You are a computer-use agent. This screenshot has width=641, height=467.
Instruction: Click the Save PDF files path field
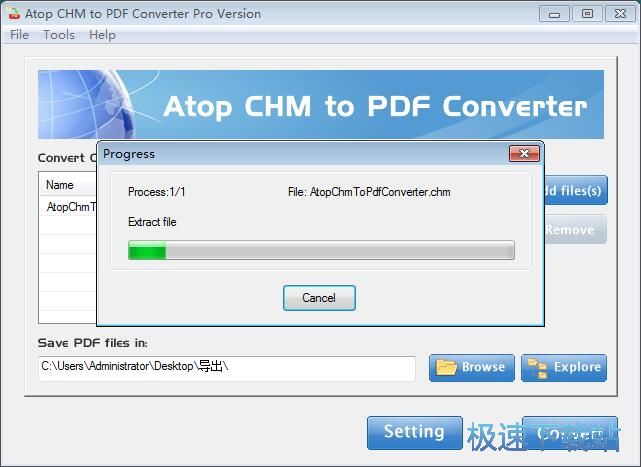(x=227, y=368)
